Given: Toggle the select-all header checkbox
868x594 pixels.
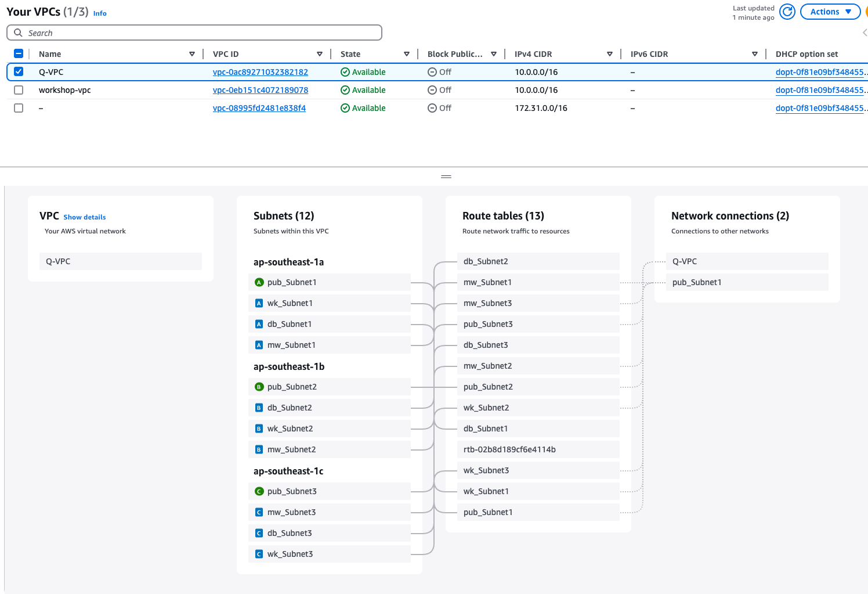Looking at the screenshot, I should point(19,54).
